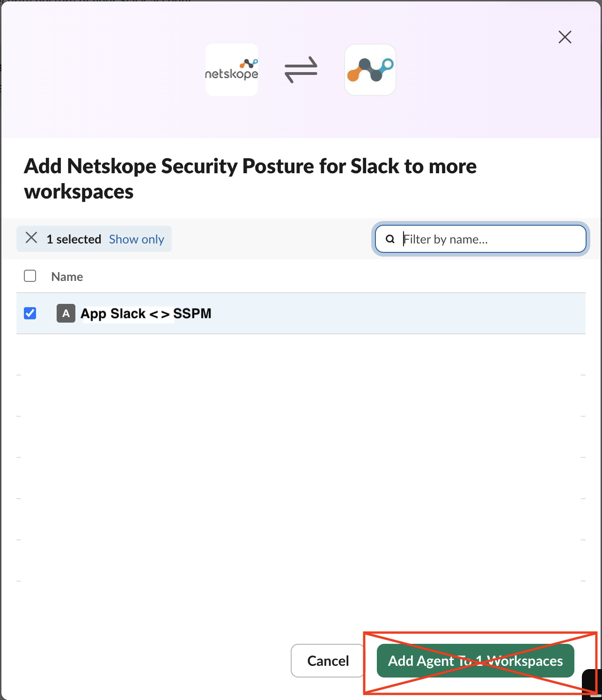Screen dimensions: 602x700
Task: Uncheck the App Slack <> SSPM checkbox
Action: [30, 313]
